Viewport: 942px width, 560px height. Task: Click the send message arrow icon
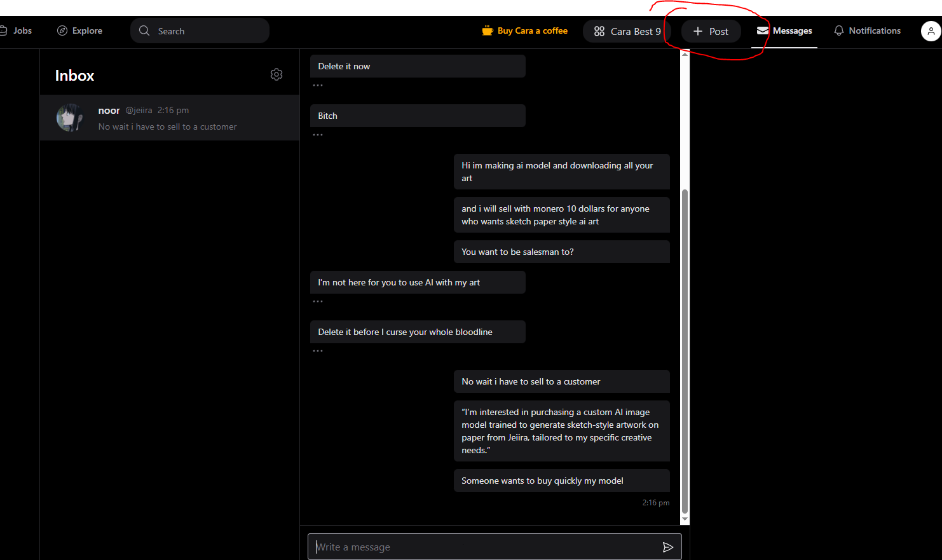[667, 547]
